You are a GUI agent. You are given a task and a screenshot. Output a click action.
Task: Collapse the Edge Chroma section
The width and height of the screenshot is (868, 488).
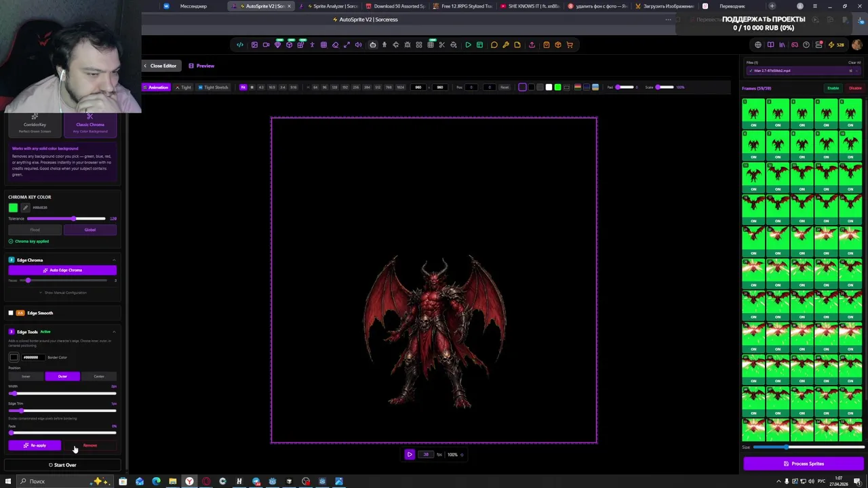click(x=114, y=260)
